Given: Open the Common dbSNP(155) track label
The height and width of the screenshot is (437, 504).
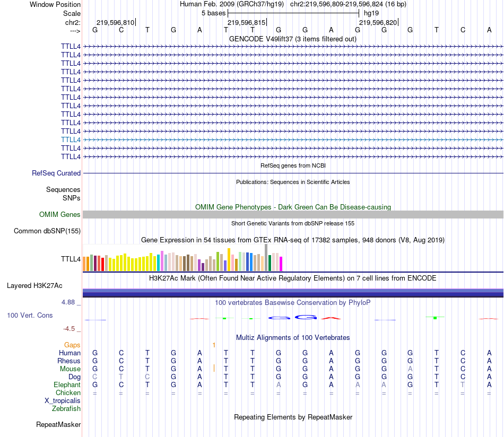Looking at the screenshot, I should [x=47, y=231].
